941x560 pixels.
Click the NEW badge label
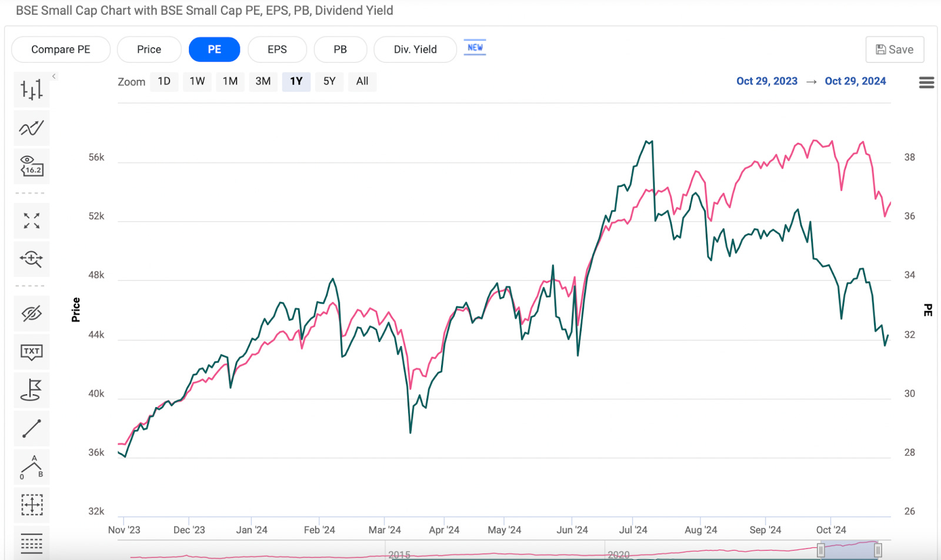pos(475,48)
